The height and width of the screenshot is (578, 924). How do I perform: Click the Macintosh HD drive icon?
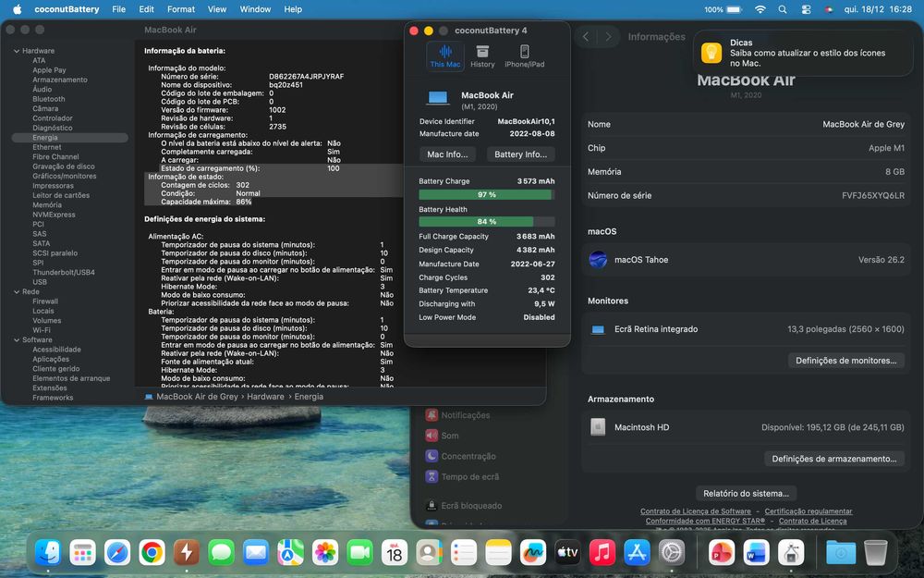[x=598, y=427]
